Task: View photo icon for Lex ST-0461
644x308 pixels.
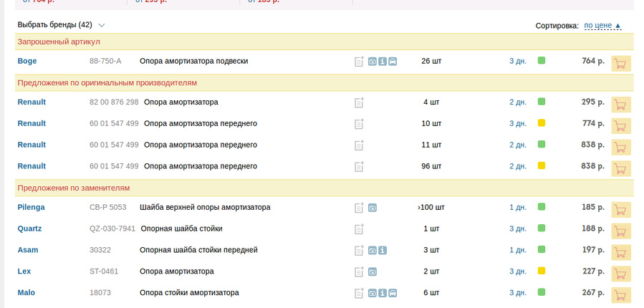Action: coord(372,272)
